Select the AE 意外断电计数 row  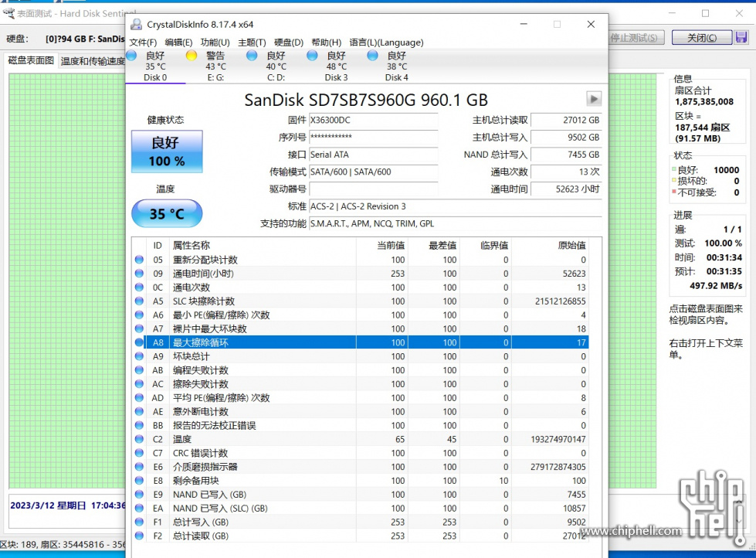360,412
